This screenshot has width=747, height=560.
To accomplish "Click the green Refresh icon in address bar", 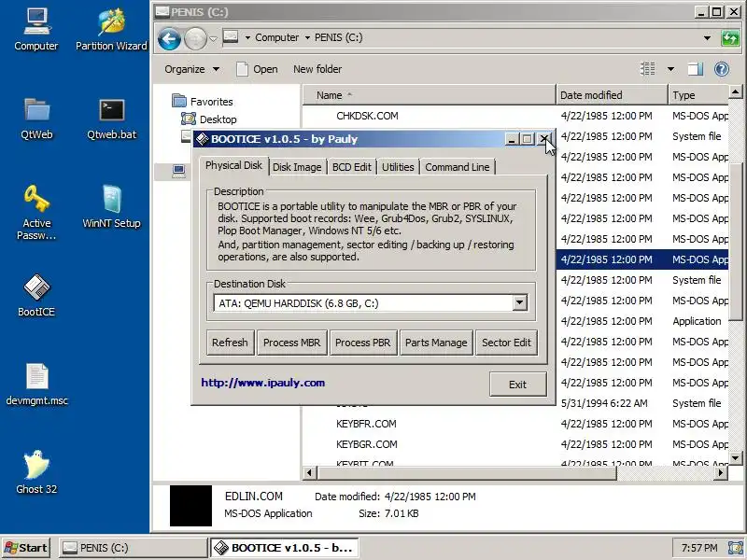I will pyautogui.click(x=730, y=38).
